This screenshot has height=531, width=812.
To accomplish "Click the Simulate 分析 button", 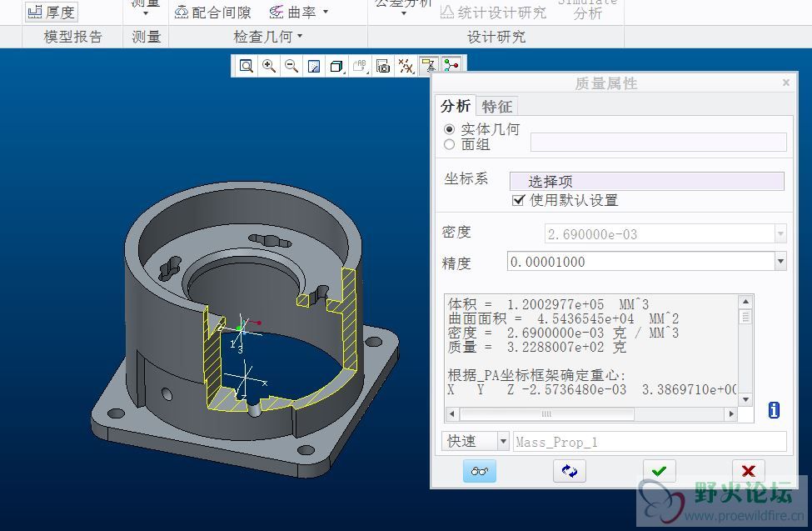I will pos(588,9).
